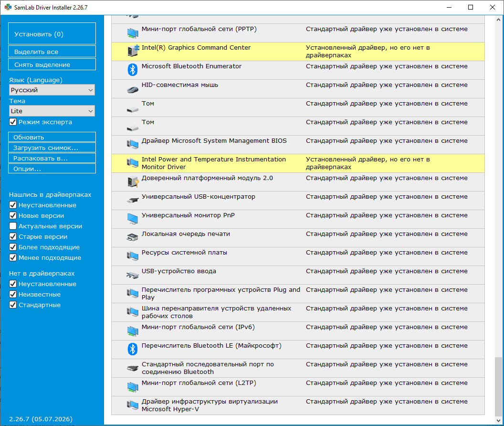
Task: Click the Локальная очередь печати printer icon
Action: pyautogui.click(x=132, y=237)
